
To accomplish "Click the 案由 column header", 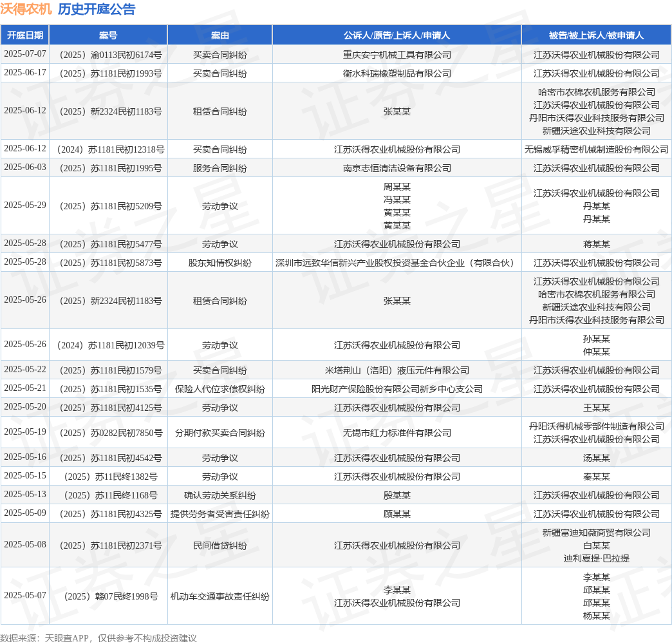I will click(x=220, y=35).
